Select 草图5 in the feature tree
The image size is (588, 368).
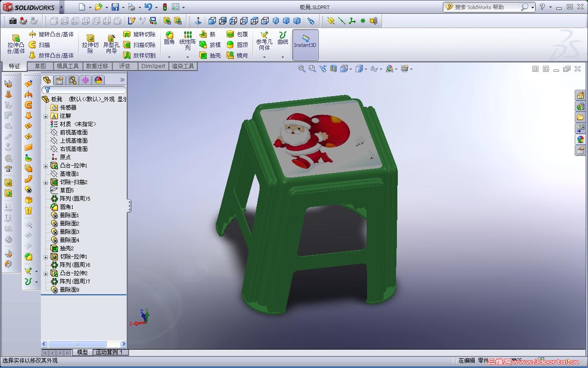(62, 190)
